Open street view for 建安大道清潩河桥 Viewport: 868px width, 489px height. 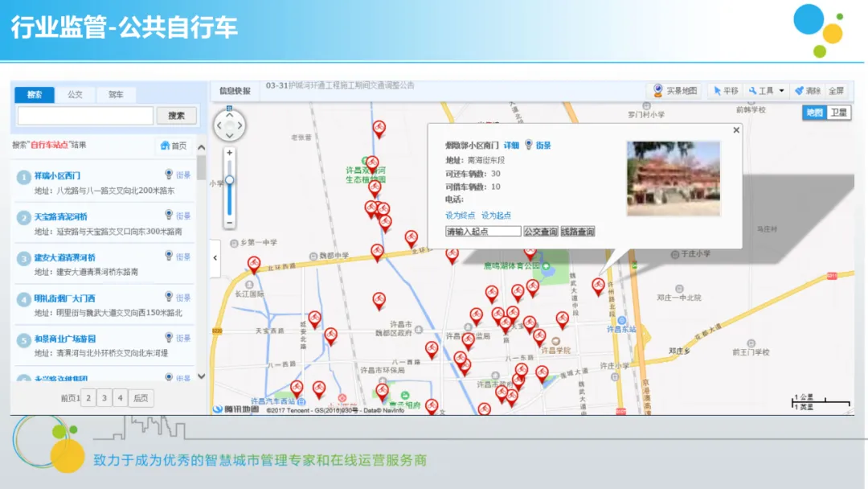click(178, 257)
